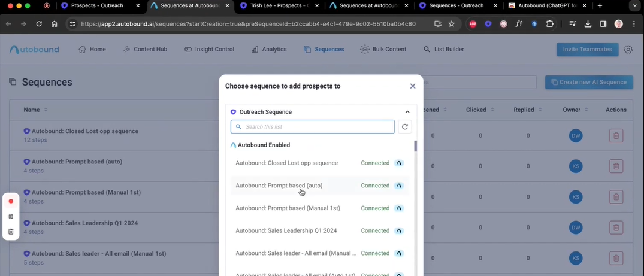Open the browser downloads icon
Viewport: 644px width, 276px height.
(588, 24)
